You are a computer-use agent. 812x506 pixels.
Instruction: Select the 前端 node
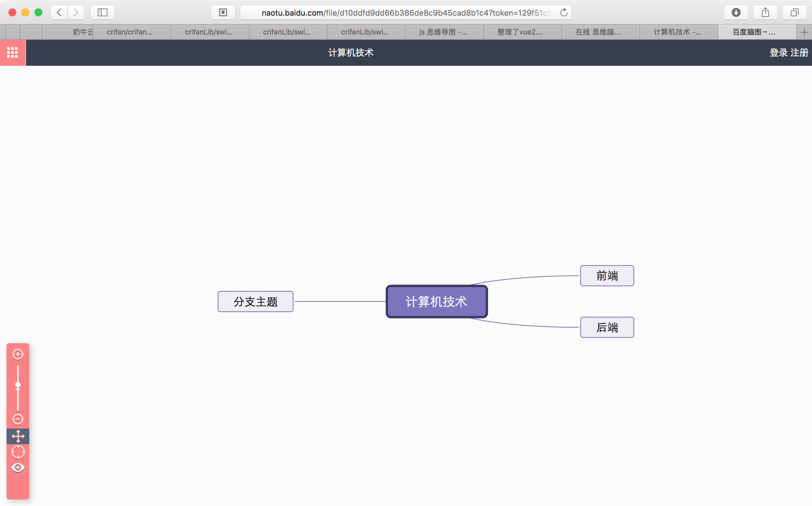pos(607,276)
